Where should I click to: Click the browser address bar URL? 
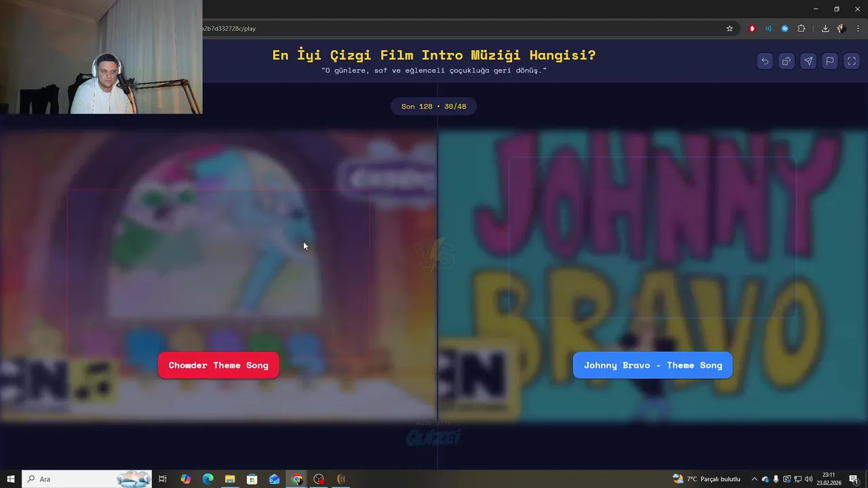[x=229, y=28]
